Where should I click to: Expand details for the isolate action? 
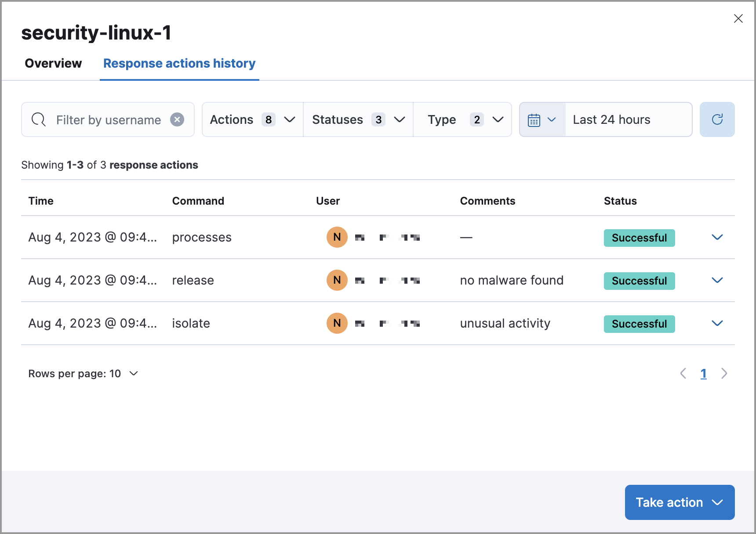717,323
